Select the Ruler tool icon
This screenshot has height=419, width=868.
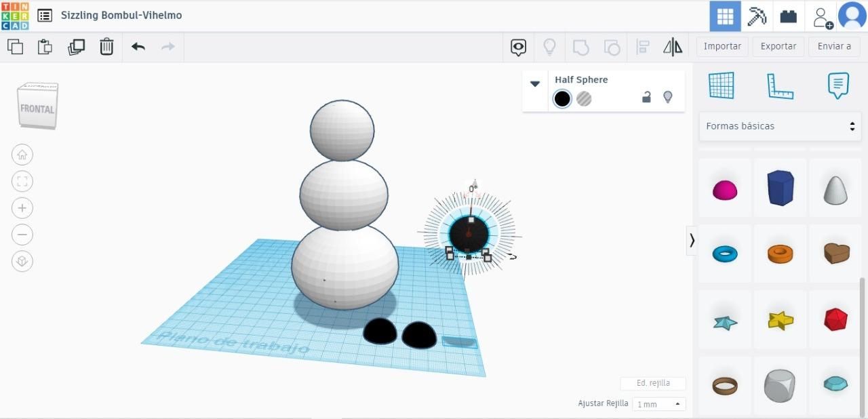click(780, 86)
